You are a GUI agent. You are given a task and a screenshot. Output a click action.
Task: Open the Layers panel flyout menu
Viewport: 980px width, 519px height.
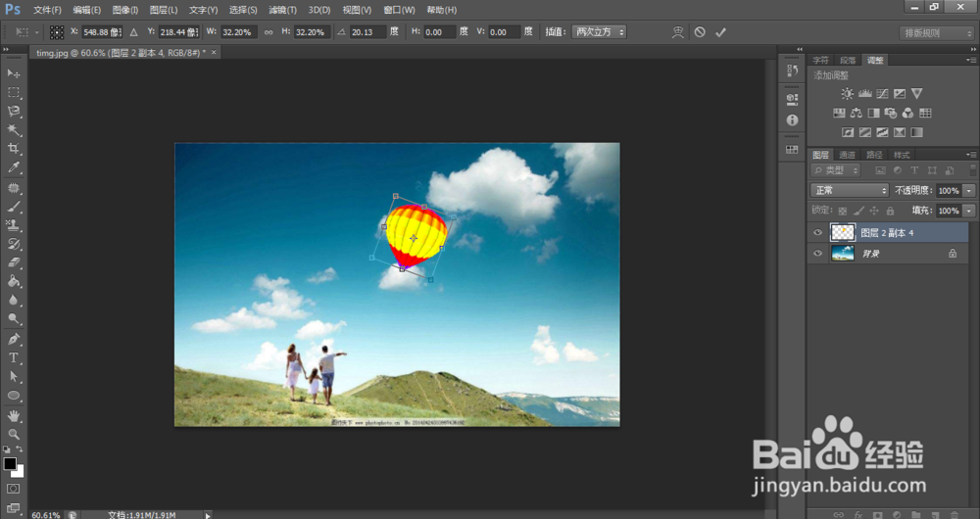(970, 155)
